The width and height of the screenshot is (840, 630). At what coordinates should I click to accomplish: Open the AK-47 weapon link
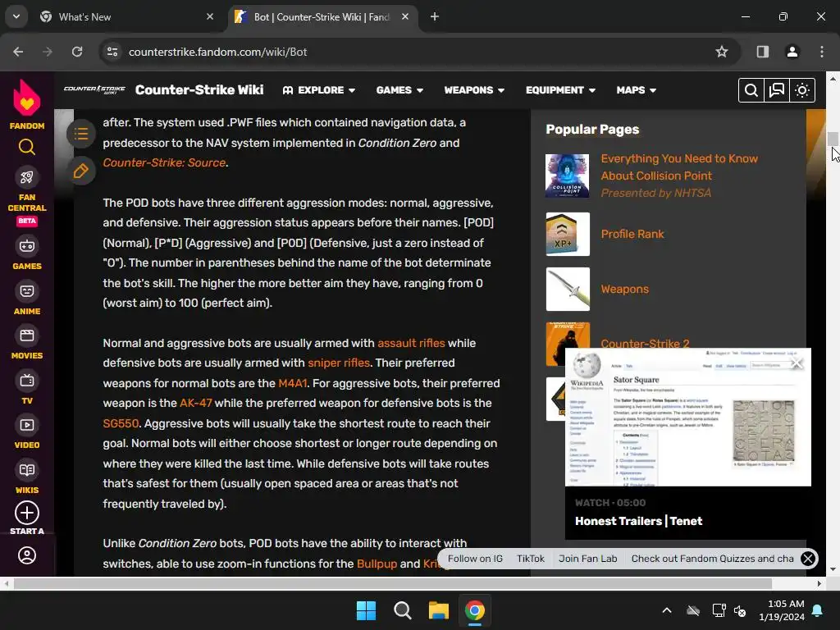pos(195,403)
